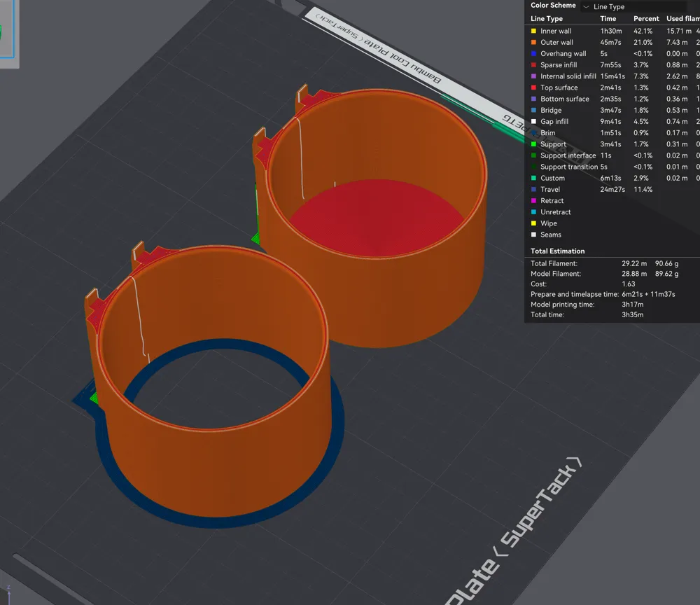Click the Support interface legend entry
This screenshot has height=605, width=700.
pyautogui.click(x=568, y=155)
